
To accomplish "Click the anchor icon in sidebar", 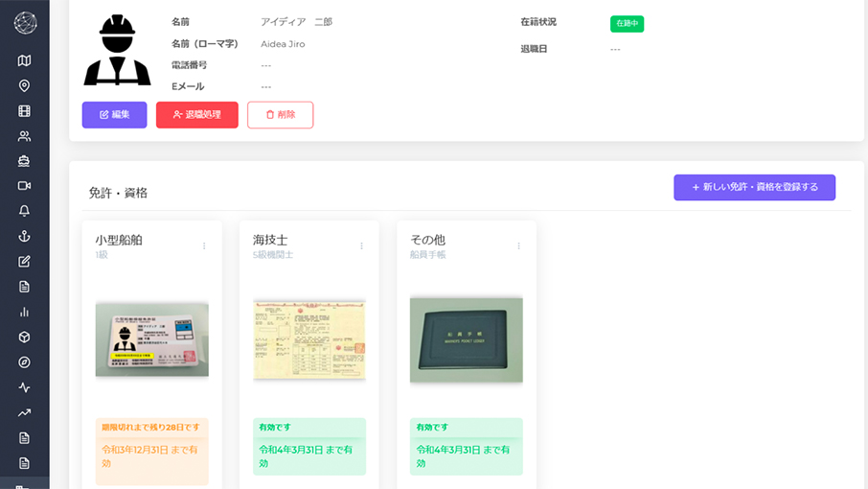I will pos(24,236).
